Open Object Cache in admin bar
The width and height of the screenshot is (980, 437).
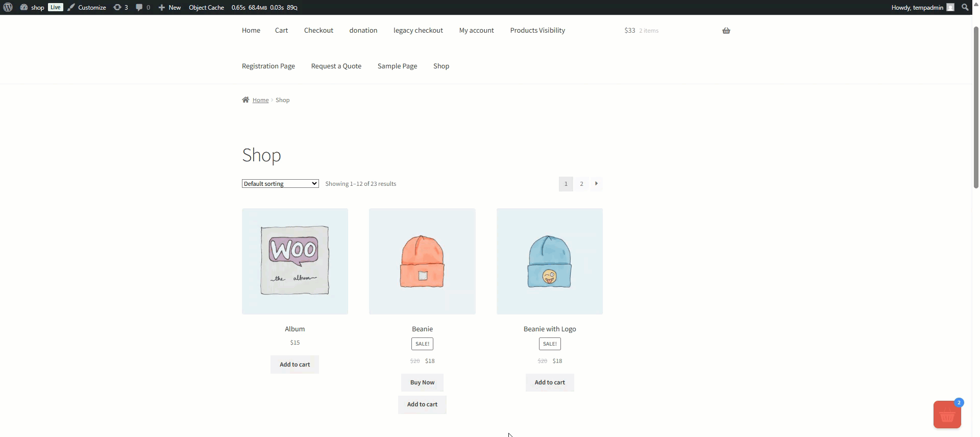coord(206,7)
